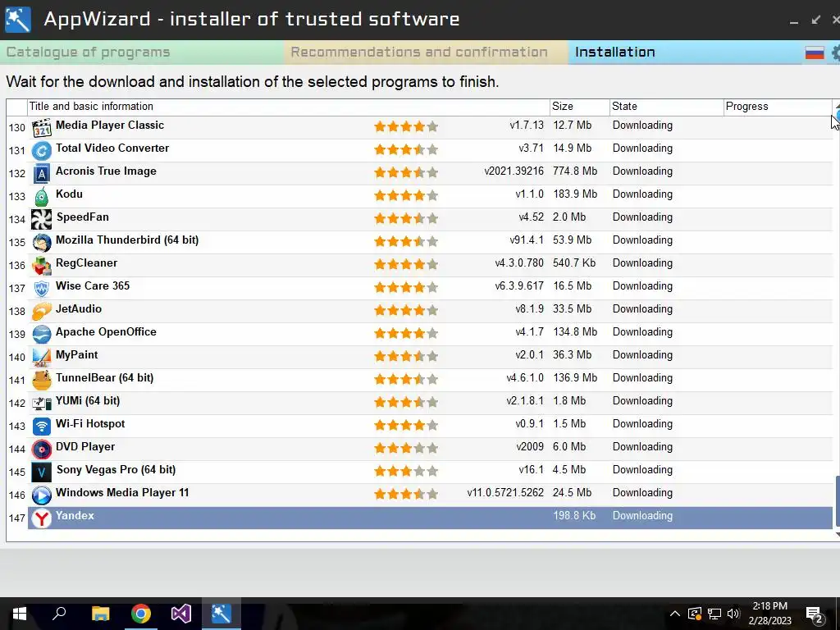Screen dimensions: 840x630
Task: Click the SpeedFan fan icon
Action: tap(41, 220)
